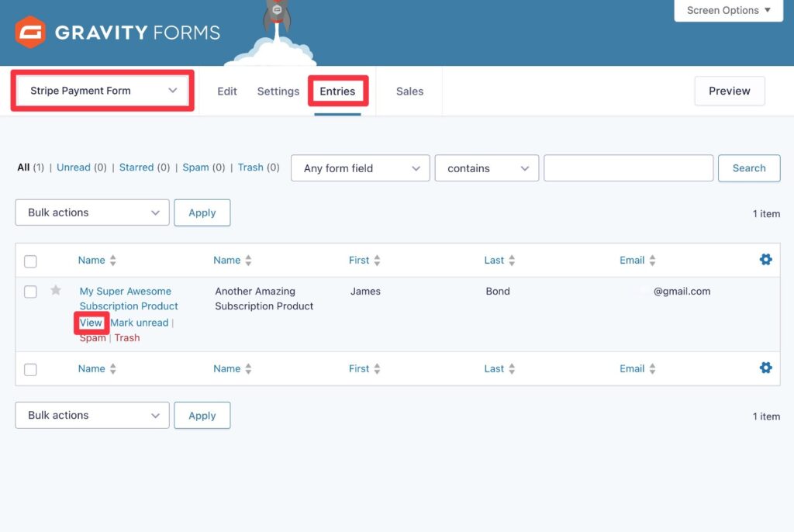Viewport: 794px width, 532px height.
Task: Expand Screen Options panel
Action: tap(728, 11)
